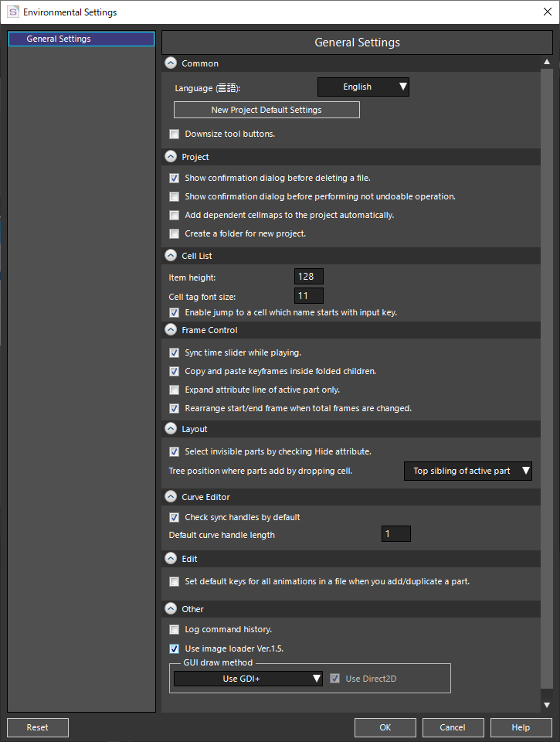Open the Language dropdown showing English
Screen dimensions: 560x742
click(363, 87)
